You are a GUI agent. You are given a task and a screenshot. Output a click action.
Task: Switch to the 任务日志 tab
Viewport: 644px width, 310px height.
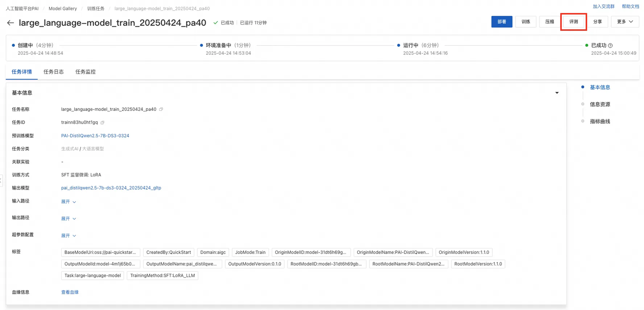53,72
